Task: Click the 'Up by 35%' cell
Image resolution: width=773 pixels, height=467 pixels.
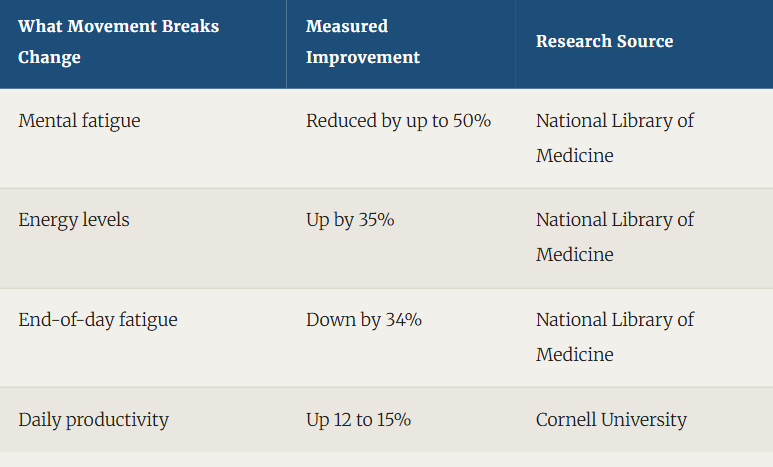Action: (x=350, y=220)
